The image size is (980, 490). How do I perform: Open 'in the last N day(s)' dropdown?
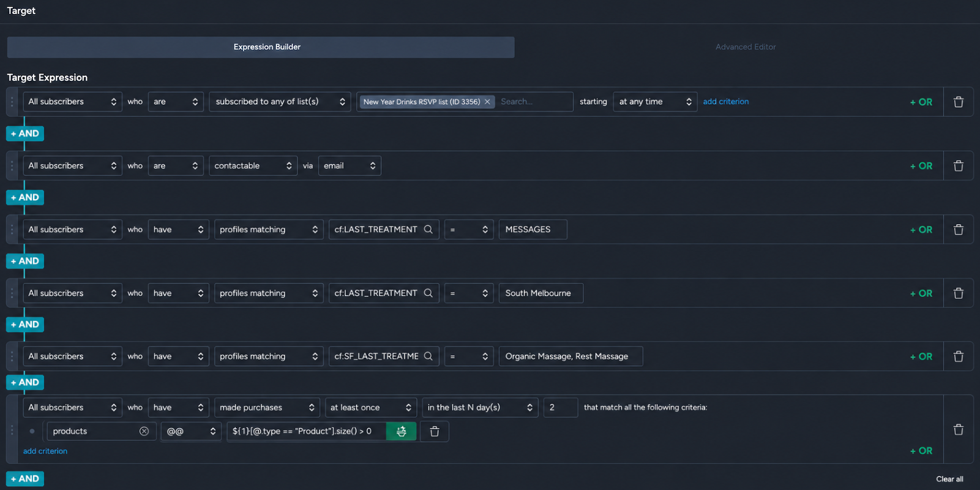tap(480, 408)
